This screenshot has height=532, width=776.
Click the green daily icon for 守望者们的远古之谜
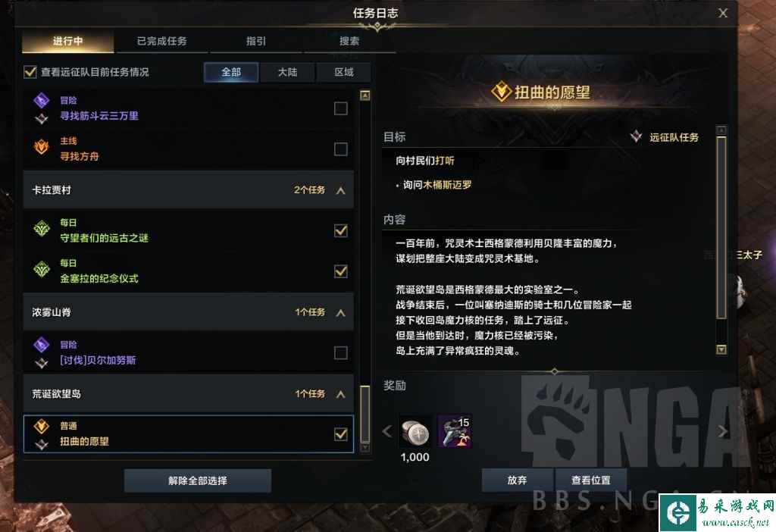[42, 229]
